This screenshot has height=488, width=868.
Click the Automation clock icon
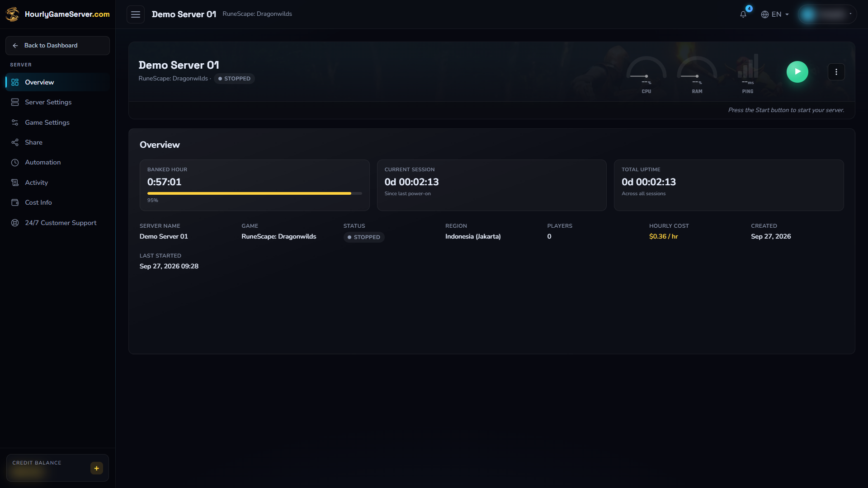point(15,162)
